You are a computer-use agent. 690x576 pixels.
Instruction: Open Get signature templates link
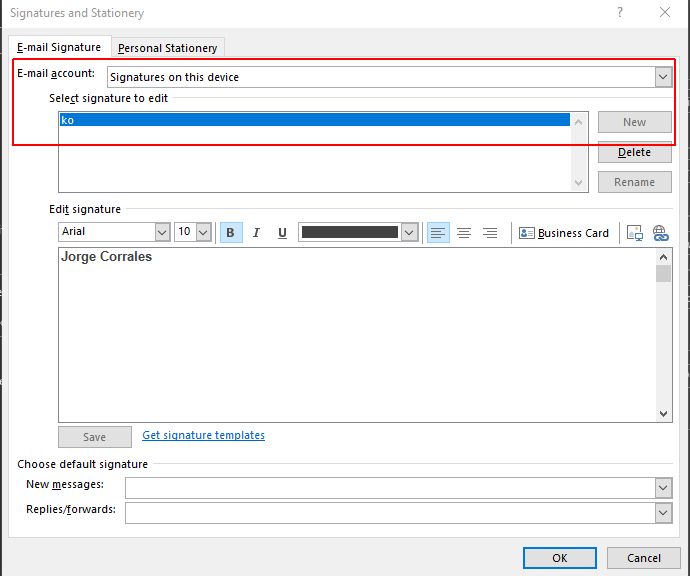[203, 436]
